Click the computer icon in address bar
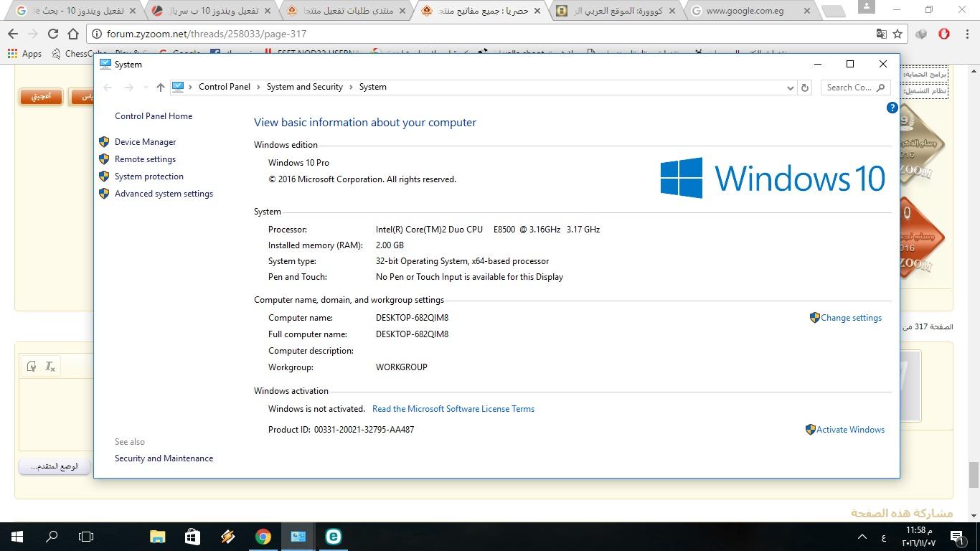 click(178, 87)
